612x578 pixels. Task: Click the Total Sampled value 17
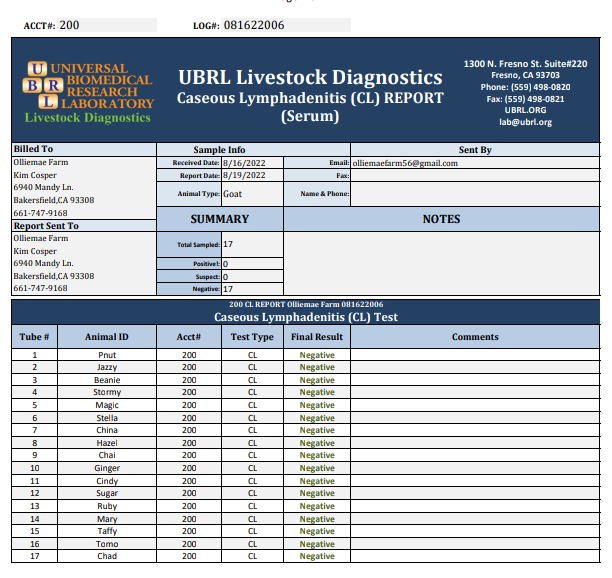coord(228,244)
